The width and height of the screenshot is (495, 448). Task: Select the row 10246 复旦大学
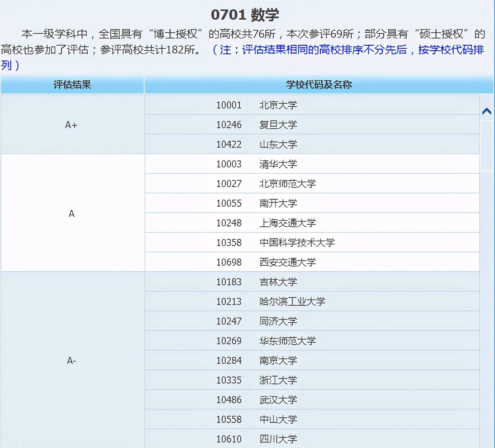coord(312,125)
